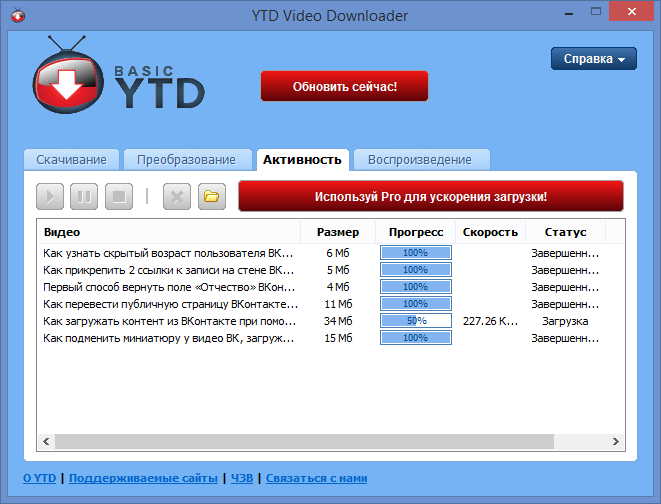
Task: Click the 4 Мб size cell
Action: pos(338,287)
